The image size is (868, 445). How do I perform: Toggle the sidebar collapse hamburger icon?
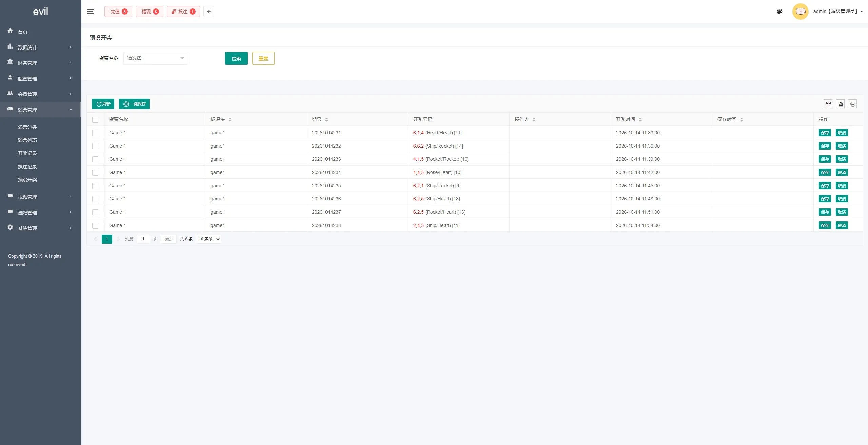coord(91,12)
